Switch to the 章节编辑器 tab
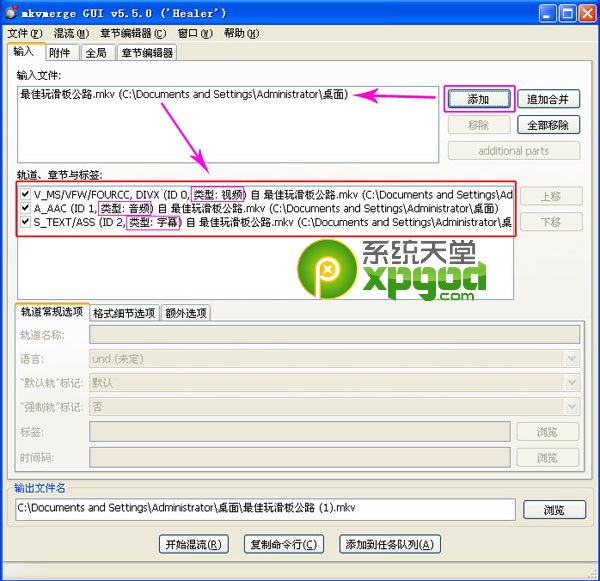600x581 pixels. point(147,53)
